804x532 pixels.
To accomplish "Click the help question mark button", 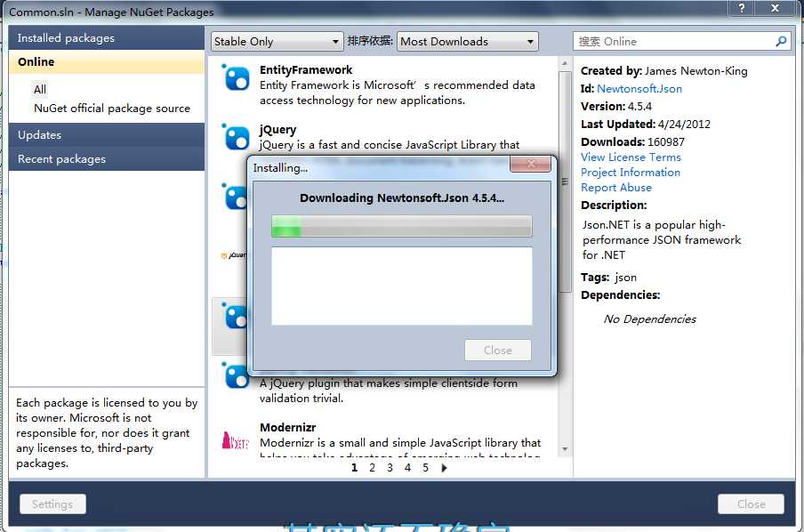I will pos(742,8).
